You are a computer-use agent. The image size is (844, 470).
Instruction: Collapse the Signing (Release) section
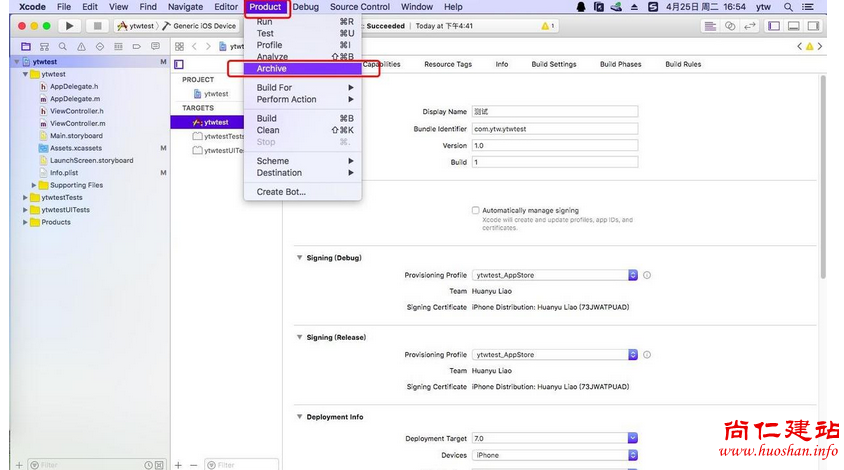tap(300, 338)
